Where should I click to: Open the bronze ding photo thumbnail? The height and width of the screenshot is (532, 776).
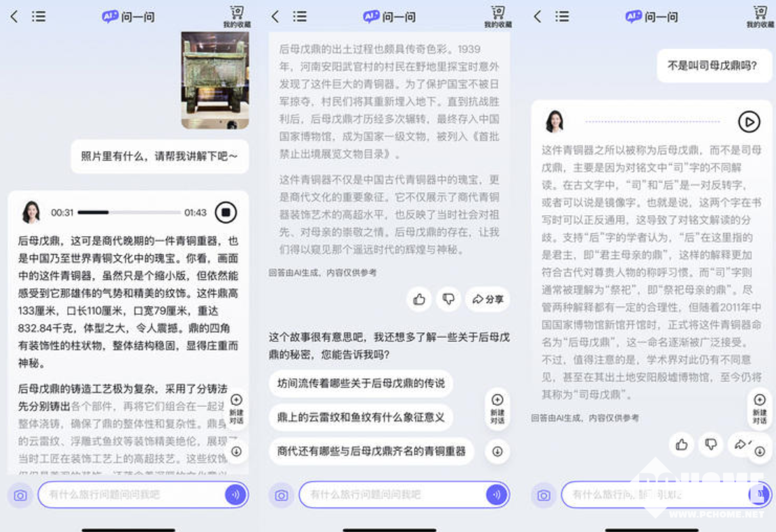[x=214, y=80]
